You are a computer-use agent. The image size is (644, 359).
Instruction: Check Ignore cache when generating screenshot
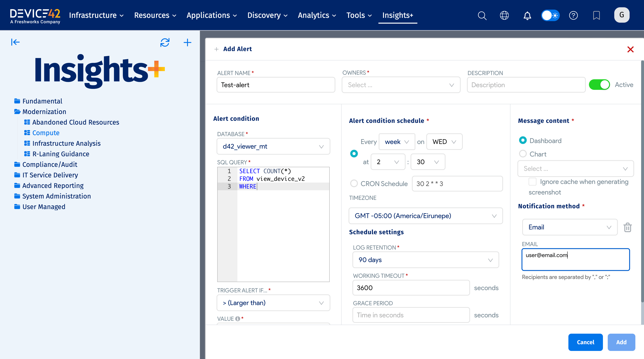tap(532, 182)
